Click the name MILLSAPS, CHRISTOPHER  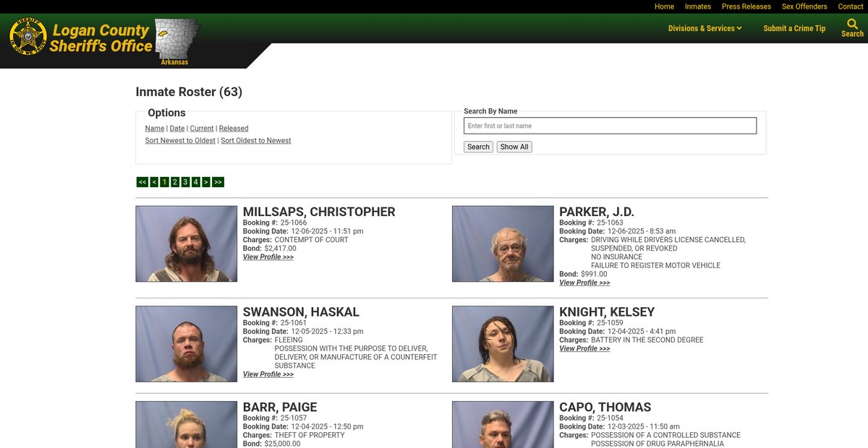point(319,212)
